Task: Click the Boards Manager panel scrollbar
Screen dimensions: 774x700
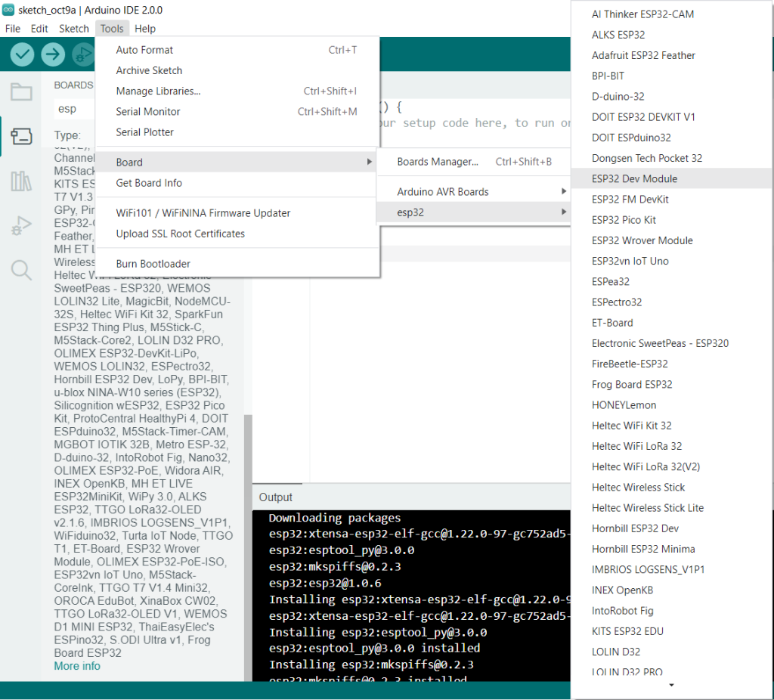Action: tap(248, 547)
